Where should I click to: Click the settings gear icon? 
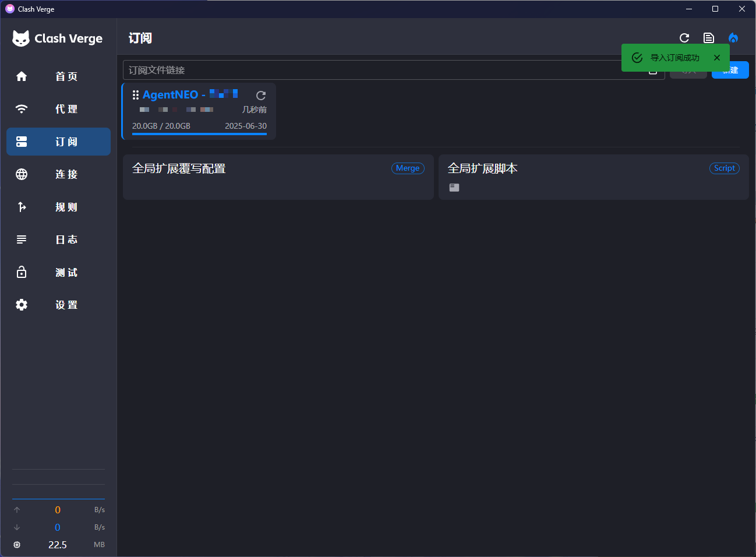point(22,305)
